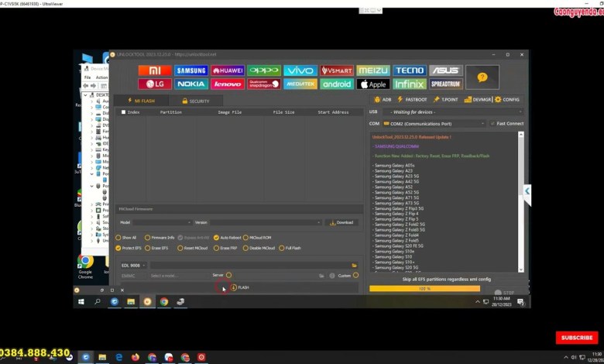Select the Tecno brand logo
This screenshot has width=604, height=364.
click(410, 70)
